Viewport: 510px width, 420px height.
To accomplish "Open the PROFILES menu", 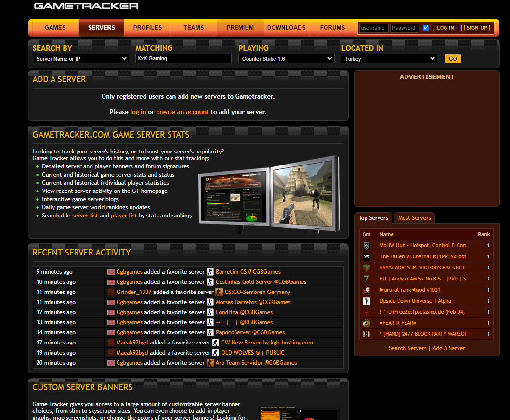I will click(148, 28).
